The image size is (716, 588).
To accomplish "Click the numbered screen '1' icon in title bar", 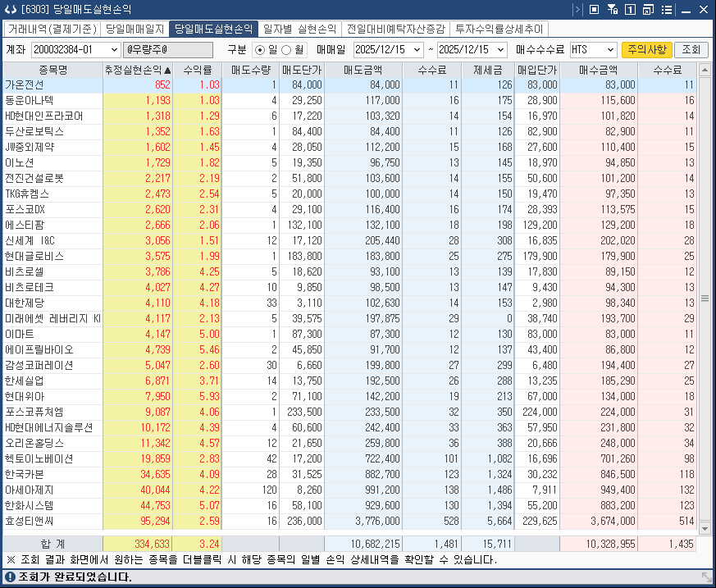I will pyautogui.click(x=630, y=9).
